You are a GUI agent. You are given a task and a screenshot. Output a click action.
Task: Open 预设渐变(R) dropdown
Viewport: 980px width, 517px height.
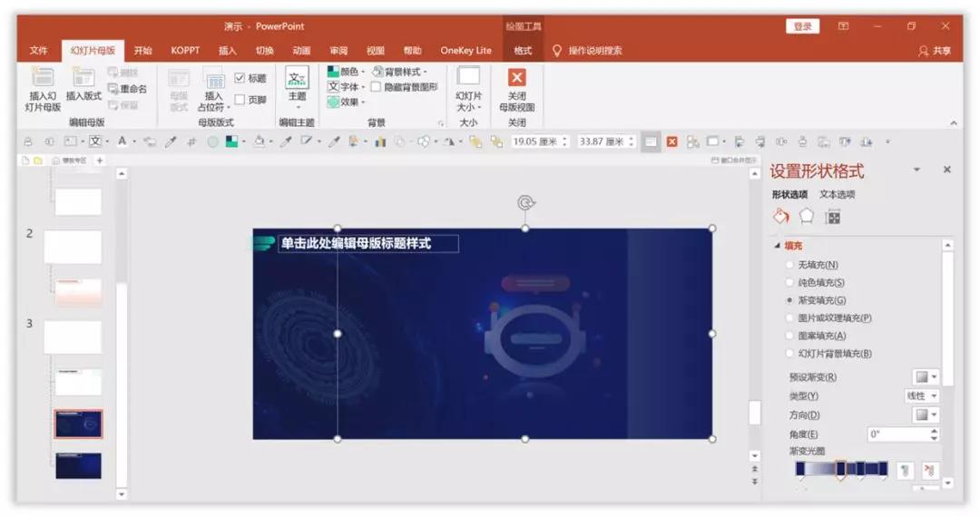[926, 376]
